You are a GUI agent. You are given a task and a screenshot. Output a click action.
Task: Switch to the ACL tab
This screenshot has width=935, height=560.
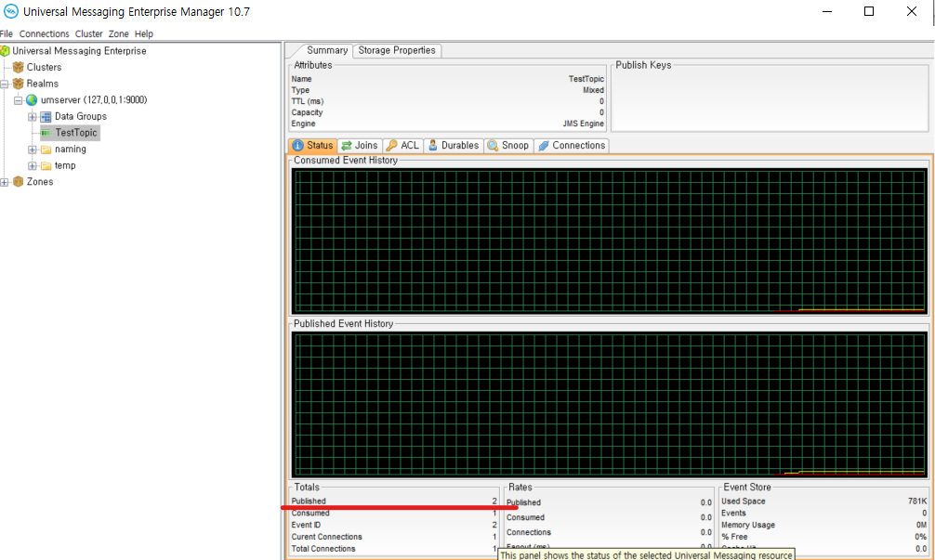click(x=403, y=146)
